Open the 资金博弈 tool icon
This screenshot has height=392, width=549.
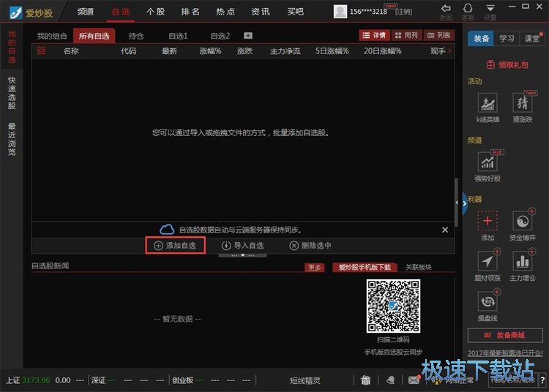pyautogui.click(x=523, y=221)
